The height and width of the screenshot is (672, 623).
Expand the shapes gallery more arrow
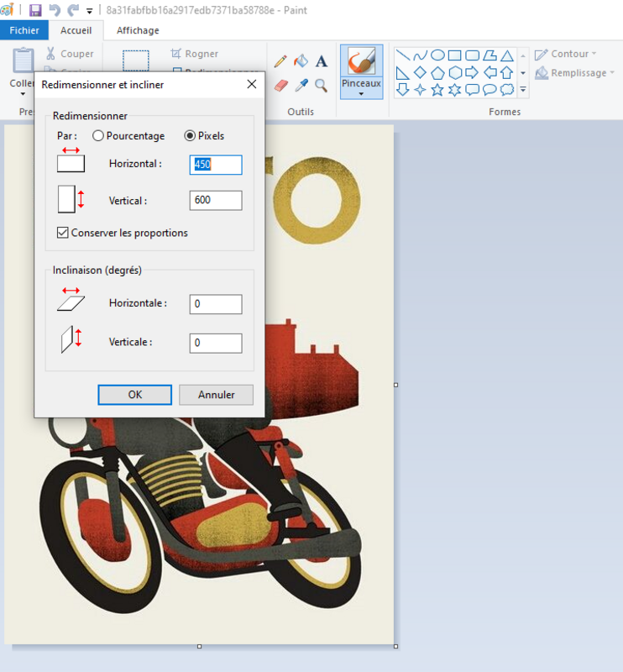click(x=523, y=90)
